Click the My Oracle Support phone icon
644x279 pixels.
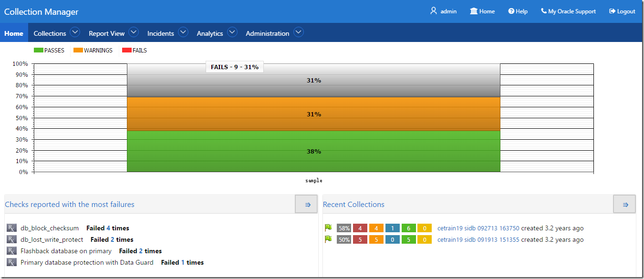[x=544, y=11]
